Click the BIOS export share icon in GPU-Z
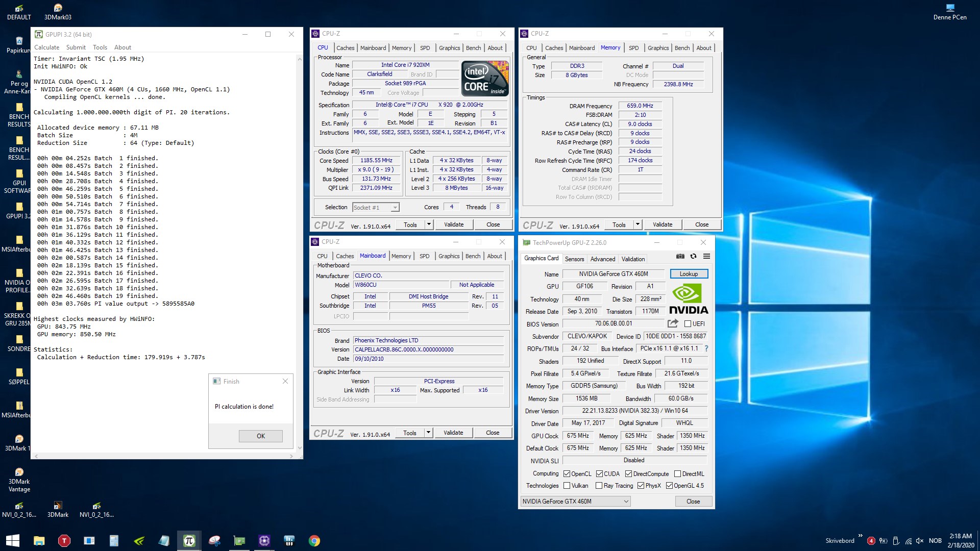The width and height of the screenshot is (980, 551). pyautogui.click(x=673, y=323)
